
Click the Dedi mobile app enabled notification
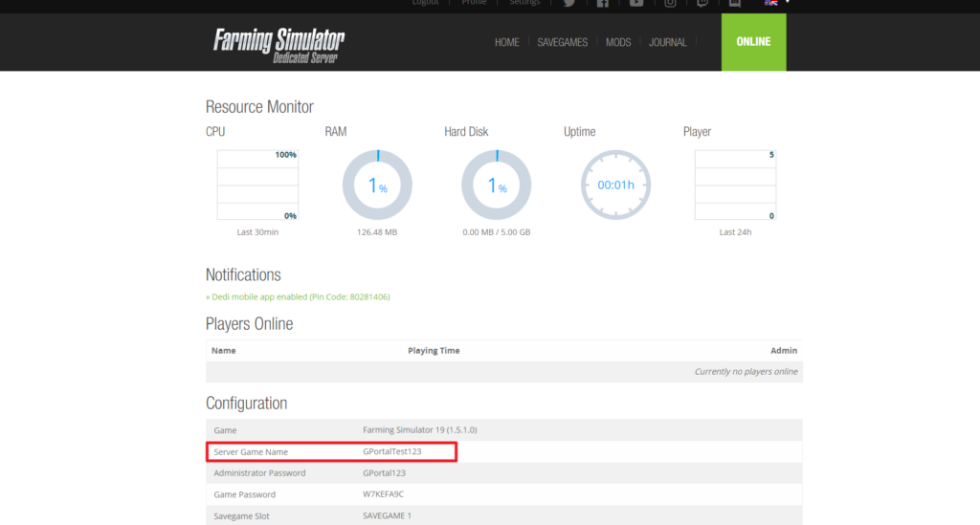tap(298, 296)
